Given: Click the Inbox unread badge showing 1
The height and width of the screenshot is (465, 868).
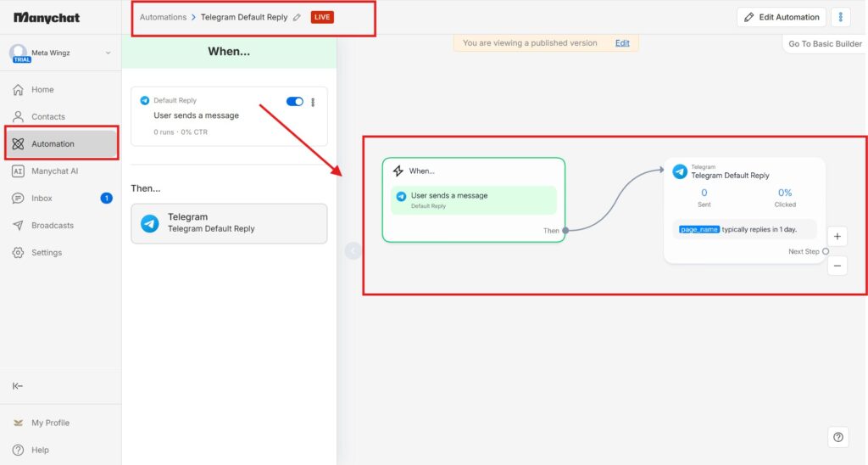Looking at the screenshot, I should (106, 198).
